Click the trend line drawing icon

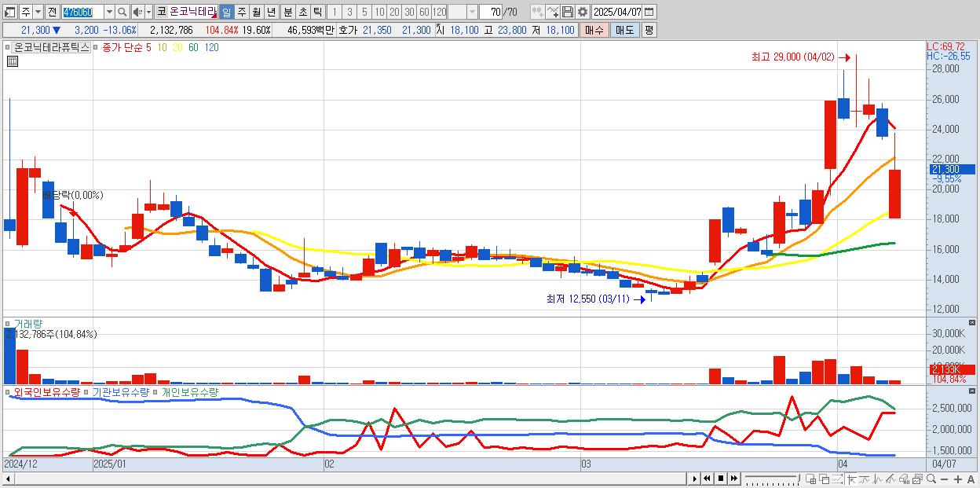890,479
